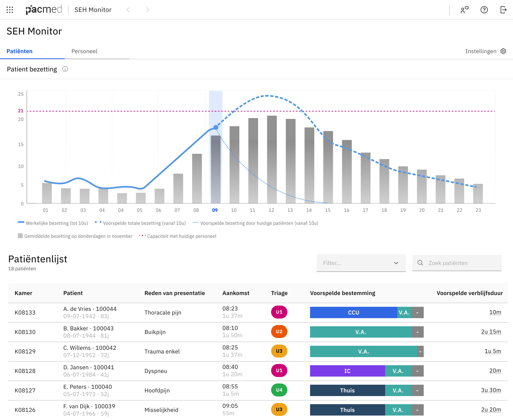Open the 2u 15m predicted stay link

[491, 332]
